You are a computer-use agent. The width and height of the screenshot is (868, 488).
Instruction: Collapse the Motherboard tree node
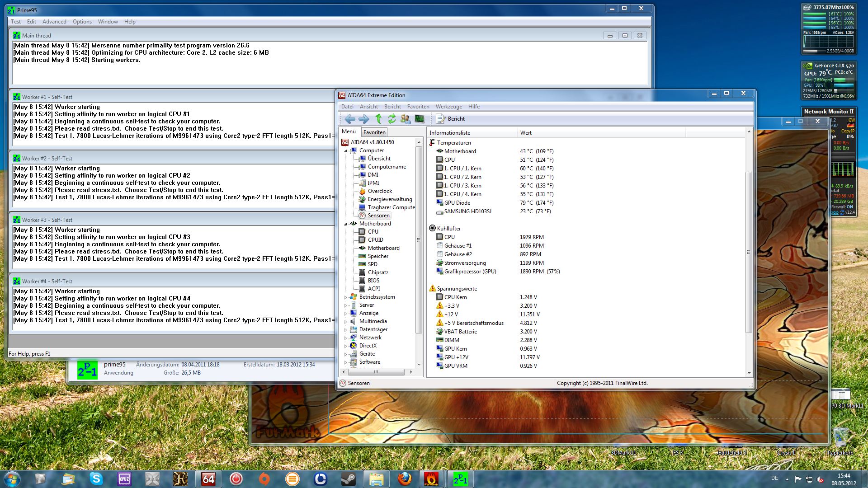(x=346, y=224)
